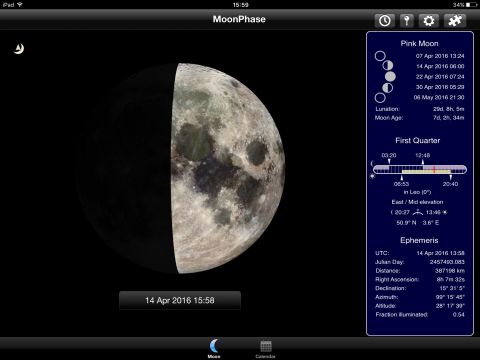480x360 pixels.
Task: Select the first quarter phase icon for 14 Apr
Action: click(x=387, y=66)
